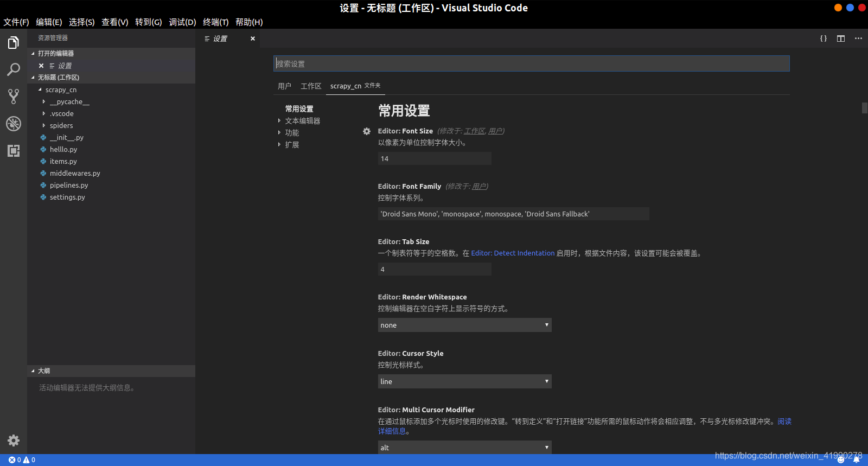Open more actions ellipsis in editor
The image size is (868, 466).
858,39
